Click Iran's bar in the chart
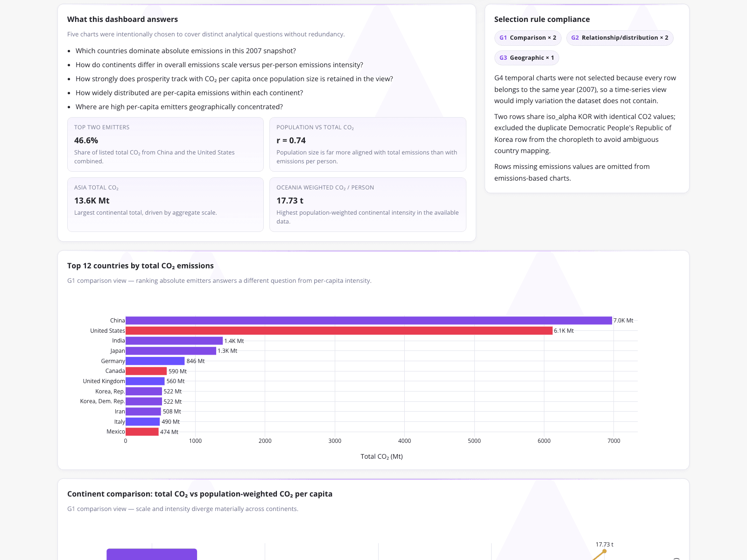Viewport: 747px width, 560px height. click(x=143, y=412)
